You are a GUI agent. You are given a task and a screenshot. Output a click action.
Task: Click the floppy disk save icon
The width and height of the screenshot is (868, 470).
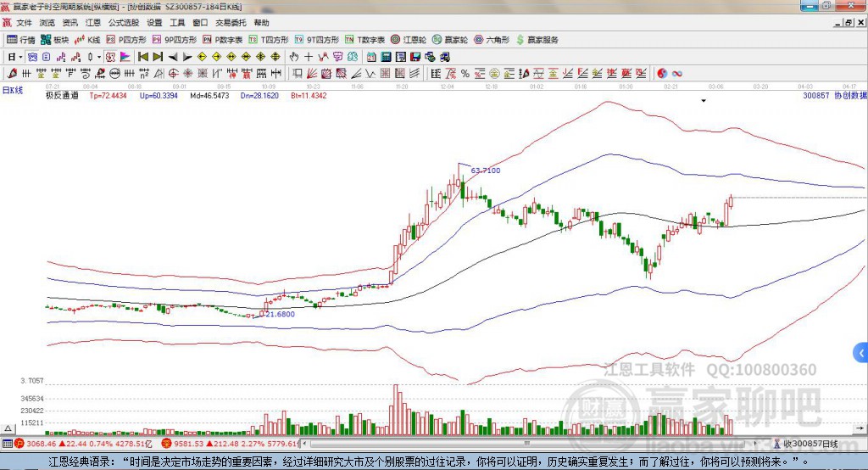click(415, 57)
